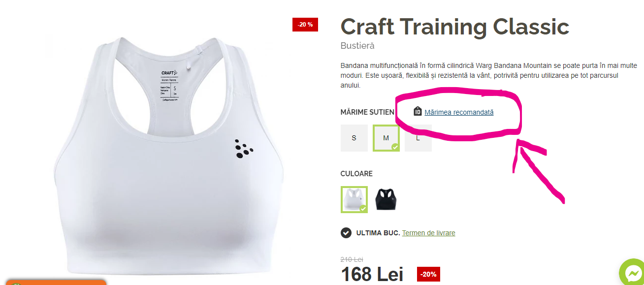Click the checkmark icon beside ULTIMA BUC.
644x285 pixels.
click(346, 233)
